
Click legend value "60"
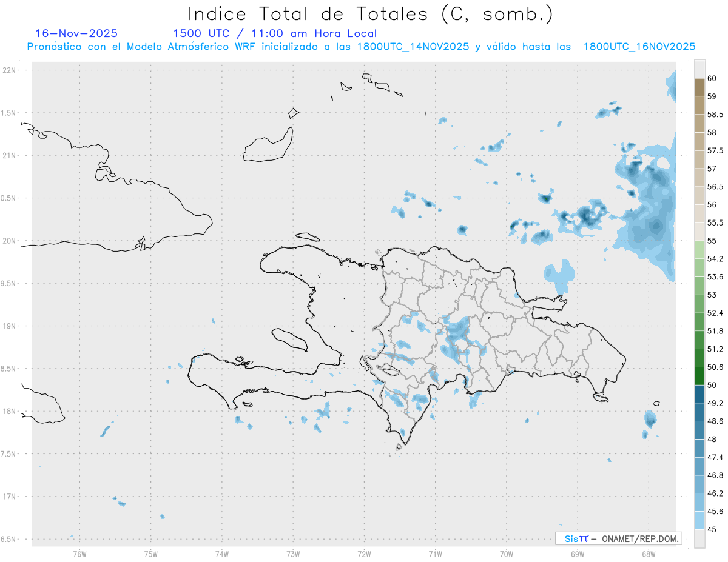pos(712,78)
